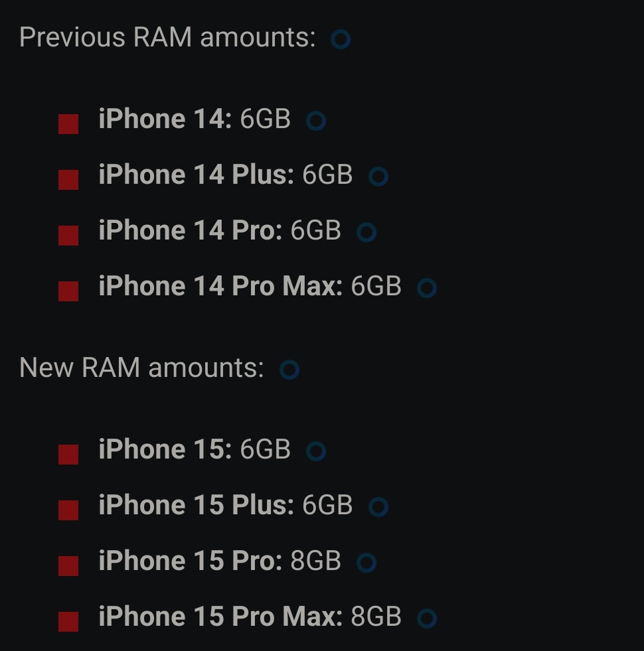Click the circle after iPhone 15 Plus: 6GB

pos(378,508)
